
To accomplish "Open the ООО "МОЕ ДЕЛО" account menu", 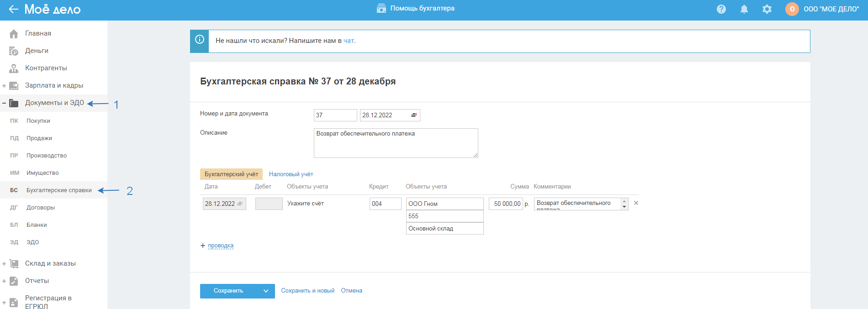I will pyautogui.click(x=831, y=9).
